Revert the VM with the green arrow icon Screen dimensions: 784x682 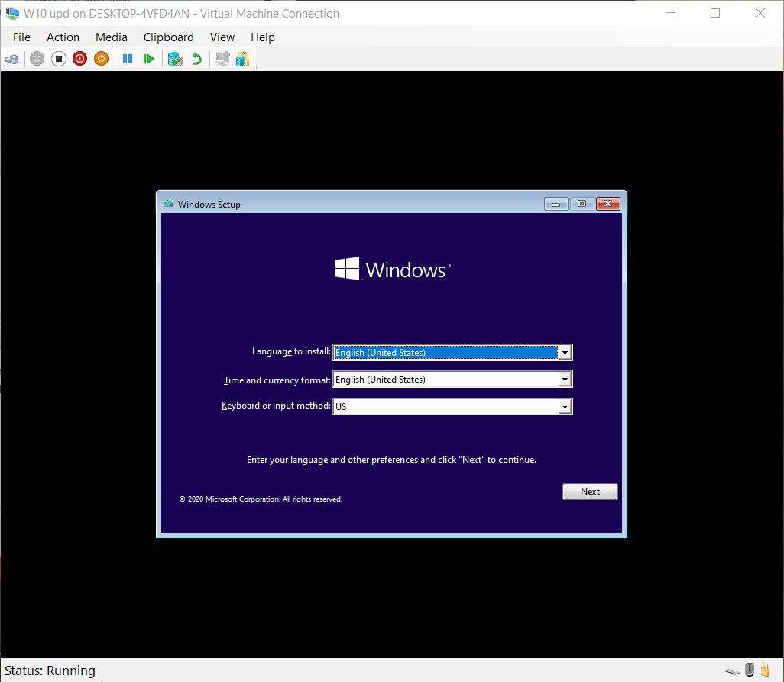197,59
